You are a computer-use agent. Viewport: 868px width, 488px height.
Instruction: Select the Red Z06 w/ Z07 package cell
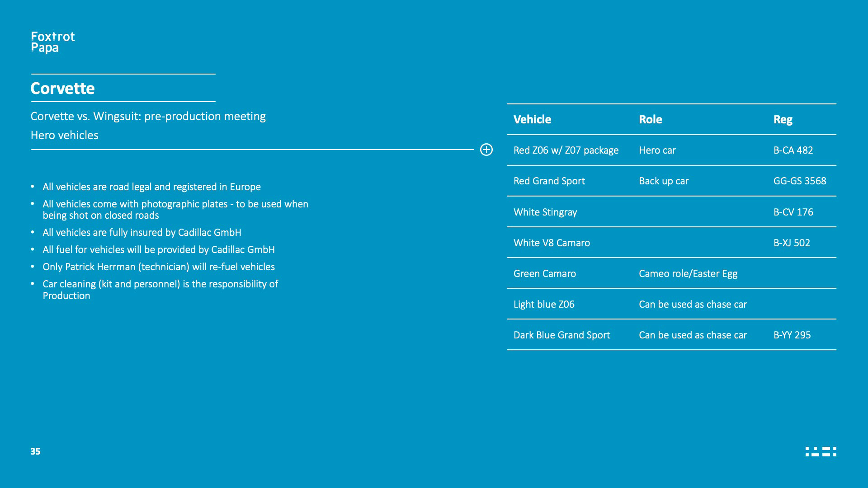pos(566,150)
